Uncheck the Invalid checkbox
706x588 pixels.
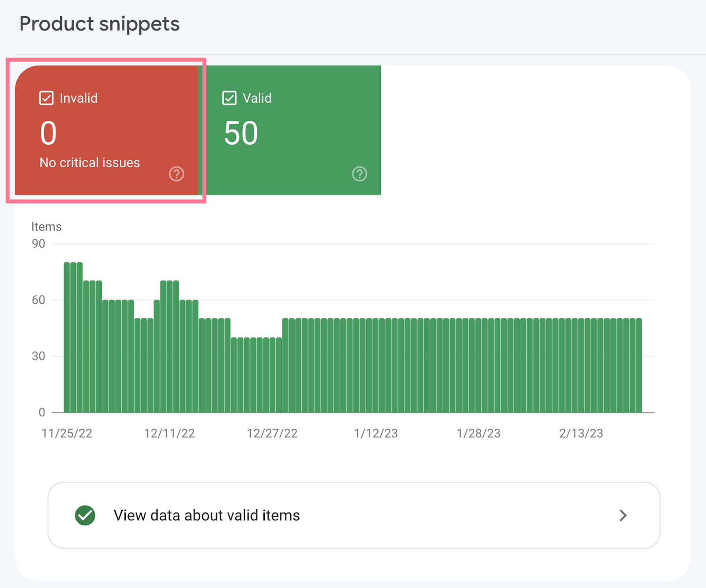point(46,98)
